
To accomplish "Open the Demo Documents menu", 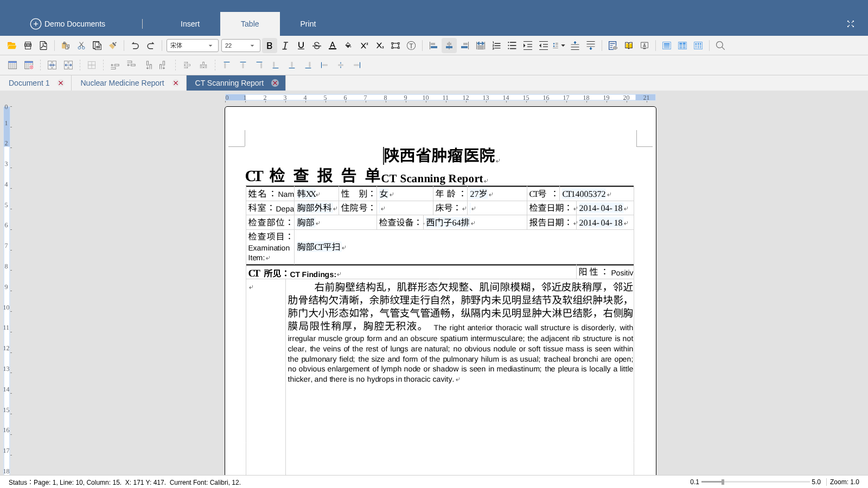I will coord(68,24).
